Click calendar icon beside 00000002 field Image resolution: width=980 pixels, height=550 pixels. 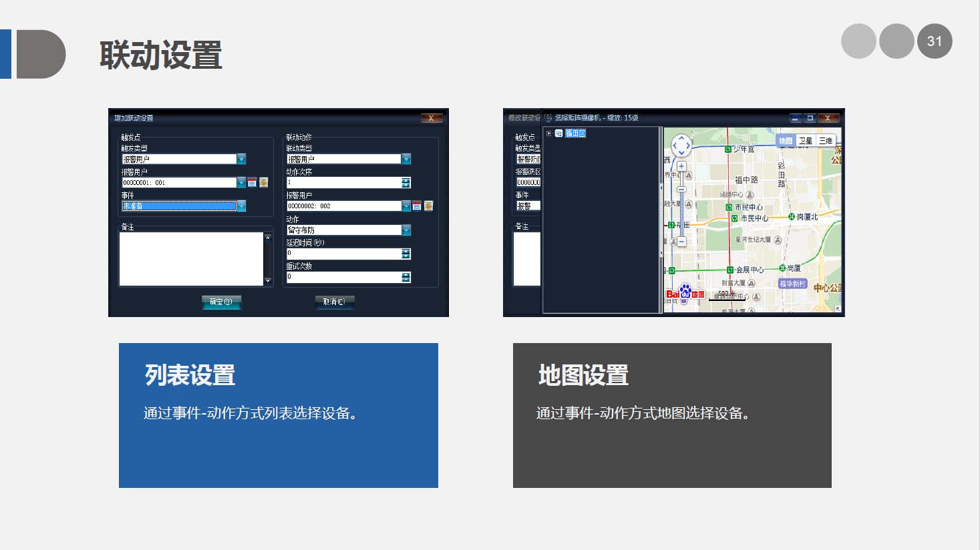pos(417,206)
